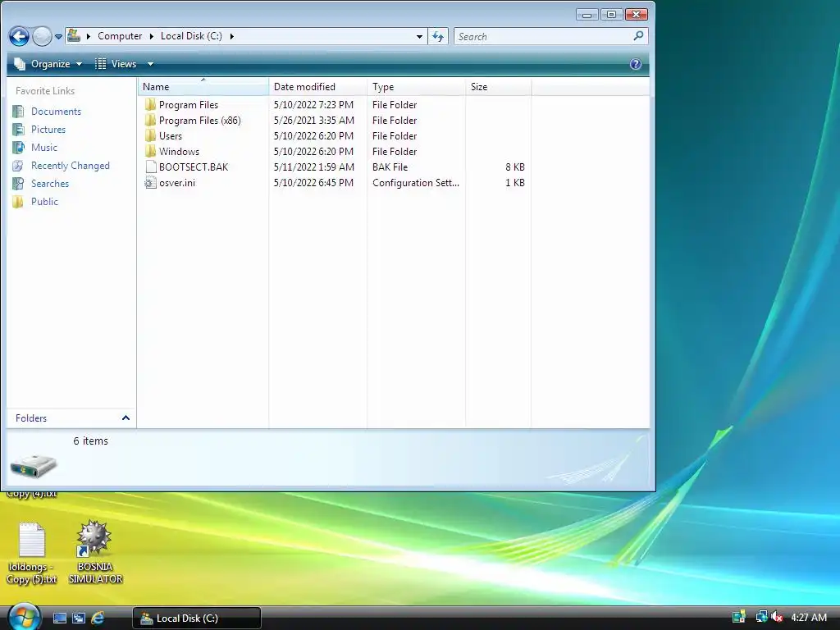Click the Pictures sidebar icon
840x630 pixels.
tap(18, 130)
